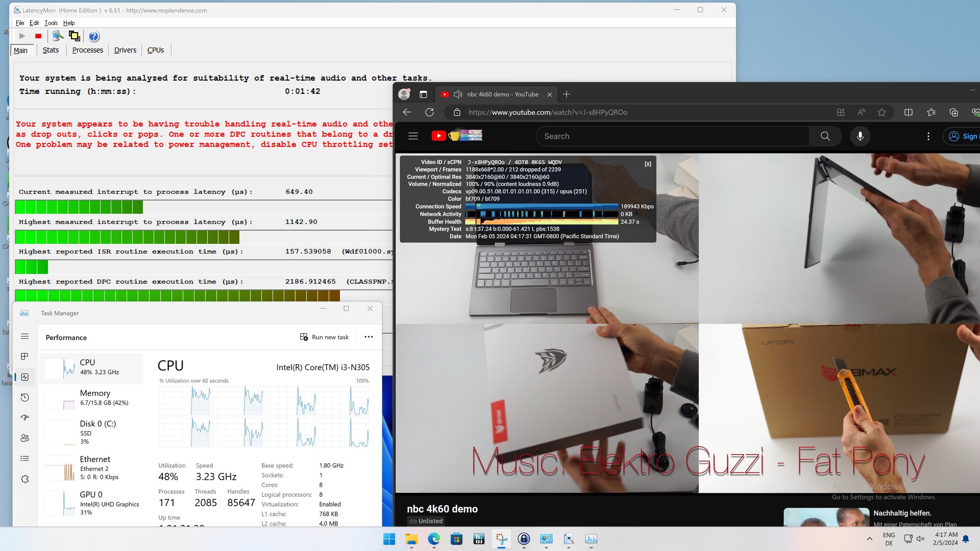Click Read aloud icon in address bar
The width and height of the screenshot is (980, 551).
(862, 112)
